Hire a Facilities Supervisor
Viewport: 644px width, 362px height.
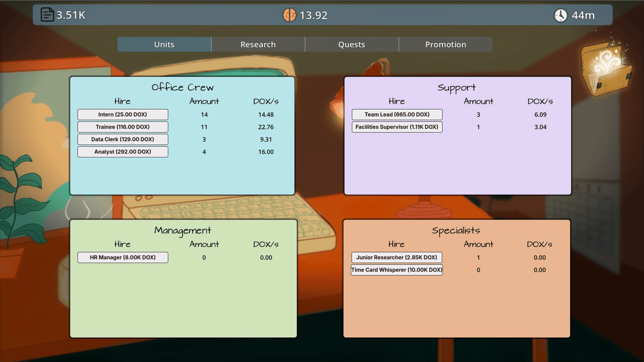(397, 127)
